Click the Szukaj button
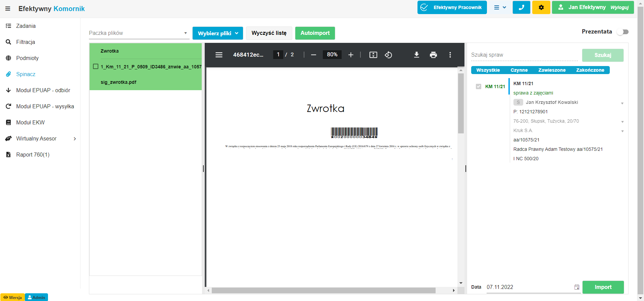Image resolution: width=644 pixels, height=301 pixels. [603, 55]
